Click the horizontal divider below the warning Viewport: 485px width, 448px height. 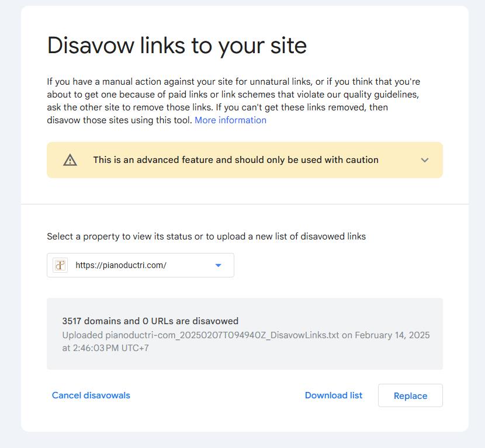tap(244, 204)
